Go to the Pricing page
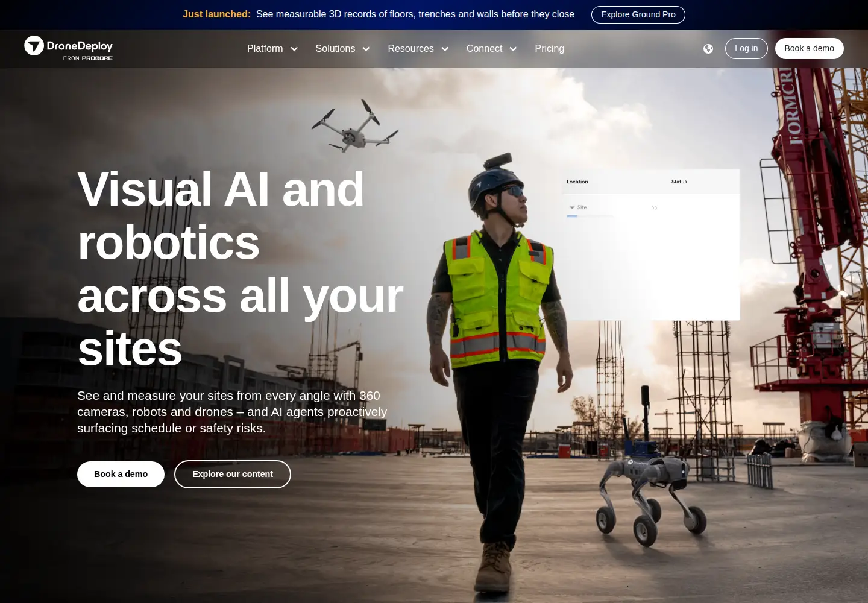 tap(550, 49)
